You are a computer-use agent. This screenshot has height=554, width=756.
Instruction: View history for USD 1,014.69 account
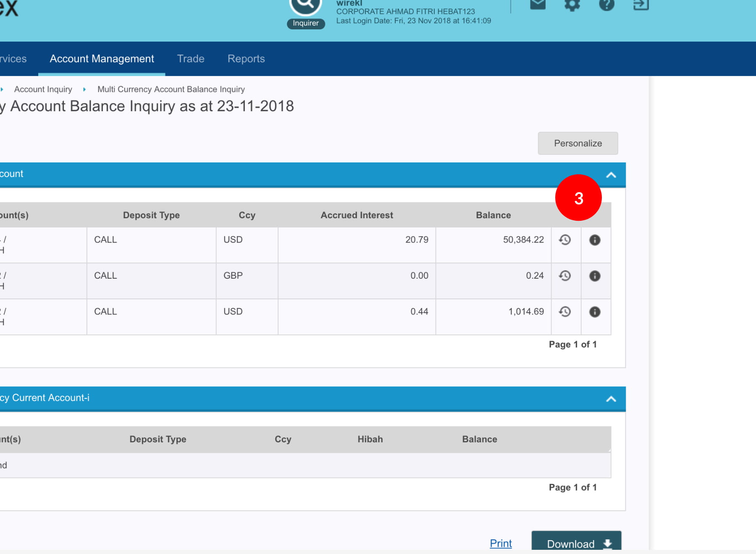(565, 311)
